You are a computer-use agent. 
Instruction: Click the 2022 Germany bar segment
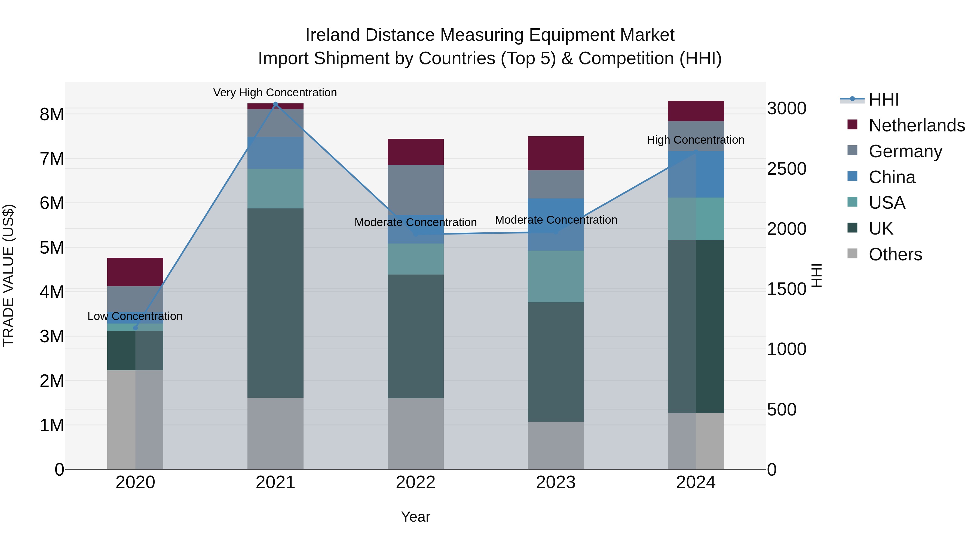coord(416,190)
